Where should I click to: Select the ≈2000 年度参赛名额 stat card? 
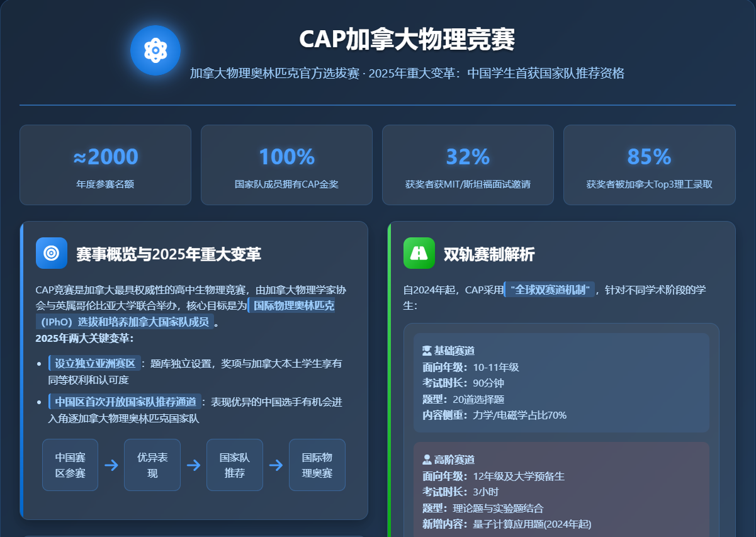click(105, 165)
